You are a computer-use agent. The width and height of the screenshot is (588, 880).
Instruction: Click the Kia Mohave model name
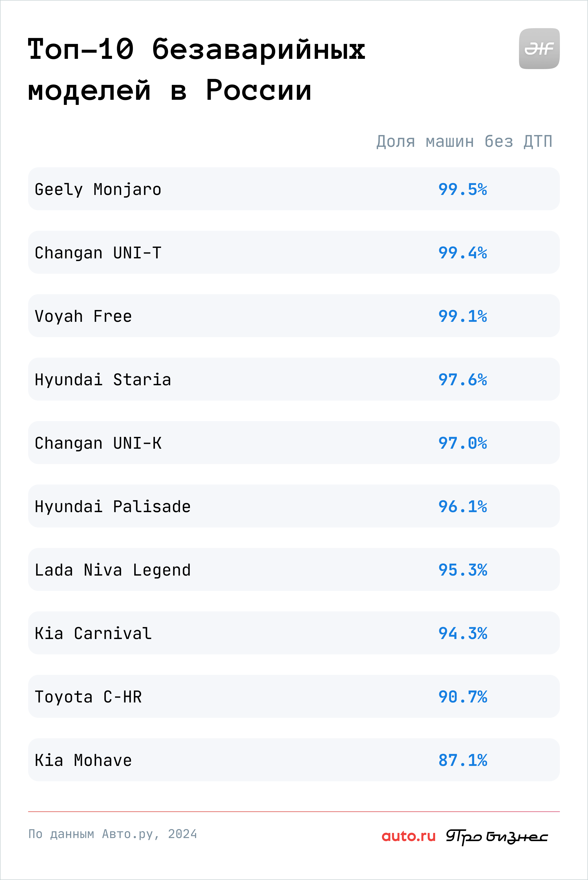click(83, 760)
